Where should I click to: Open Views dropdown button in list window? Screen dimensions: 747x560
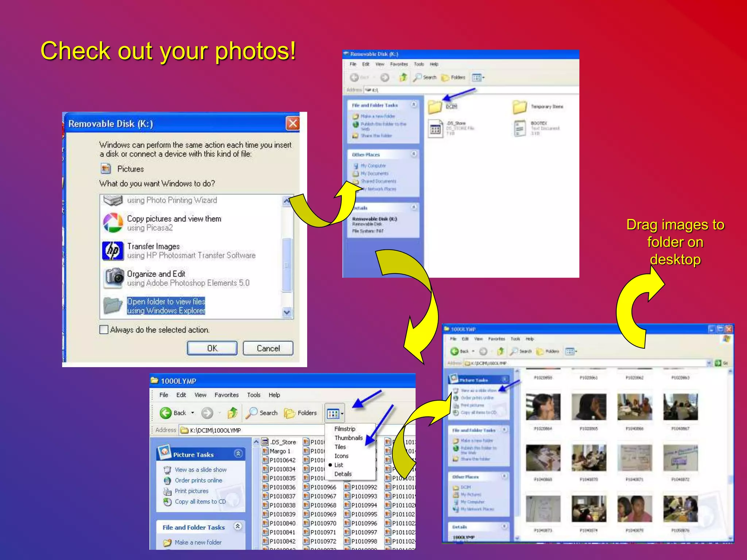(335, 413)
